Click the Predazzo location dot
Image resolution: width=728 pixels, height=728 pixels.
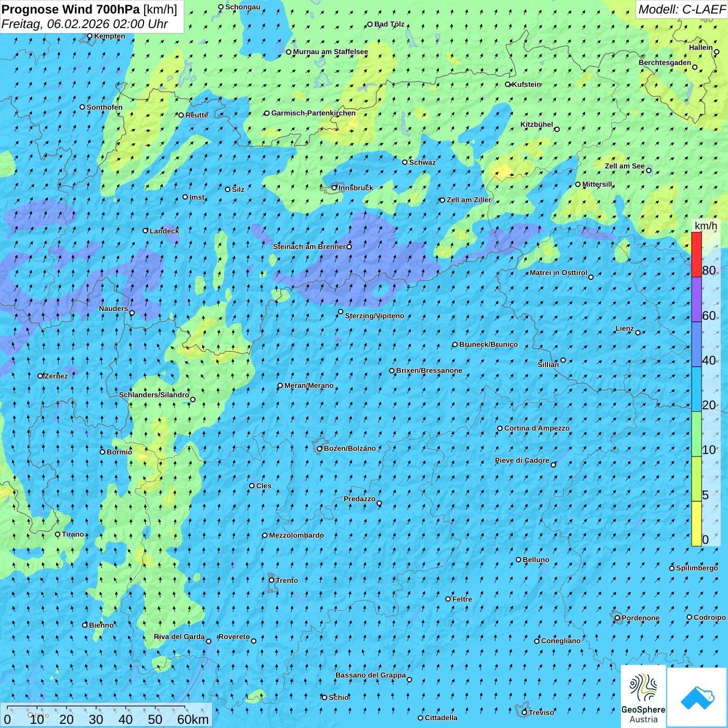click(379, 503)
